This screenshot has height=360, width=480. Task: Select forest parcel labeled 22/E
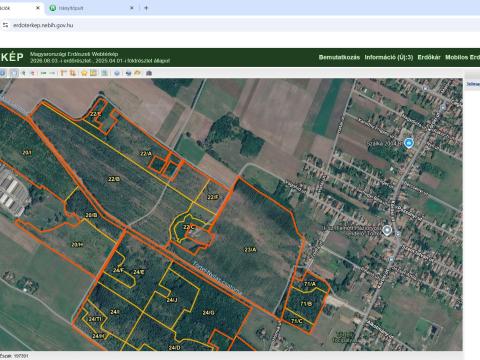[x=95, y=114]
